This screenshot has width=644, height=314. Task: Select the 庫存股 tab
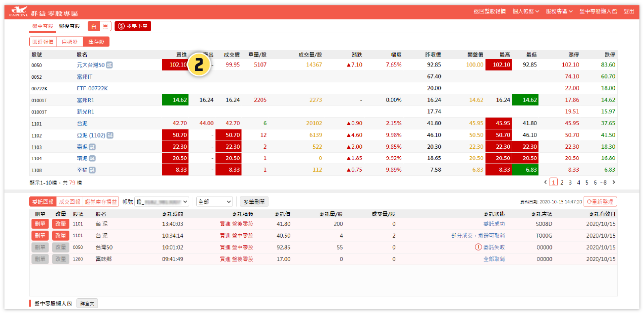96,42
